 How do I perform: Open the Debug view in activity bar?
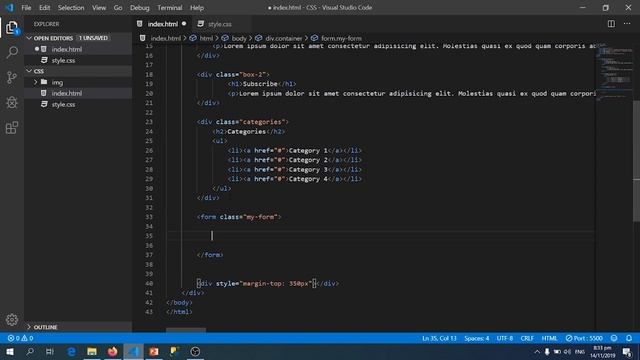pyautogui.click(x=12, y=102)
